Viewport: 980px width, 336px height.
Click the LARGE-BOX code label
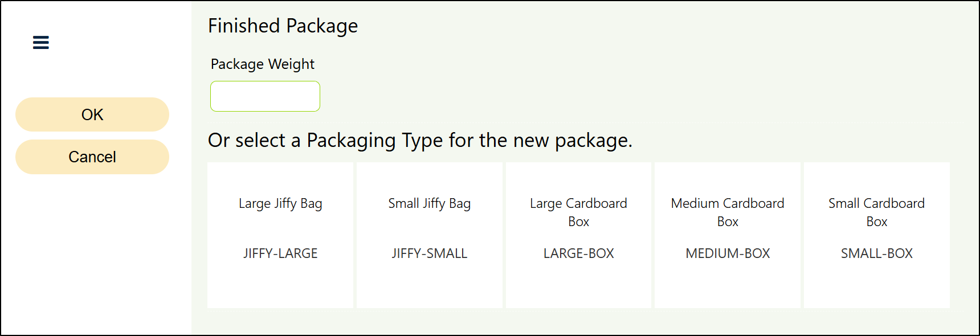[x=578, y=253]
